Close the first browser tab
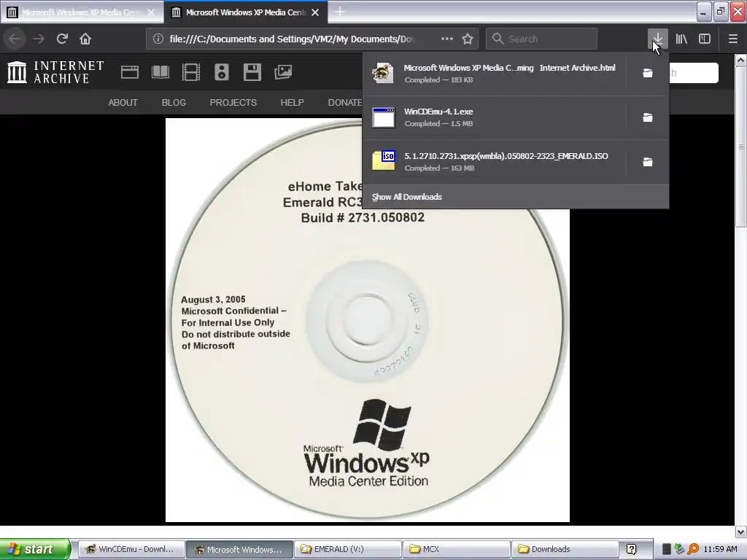This screenshot has width=747, height=560. [x=151, y=12]
